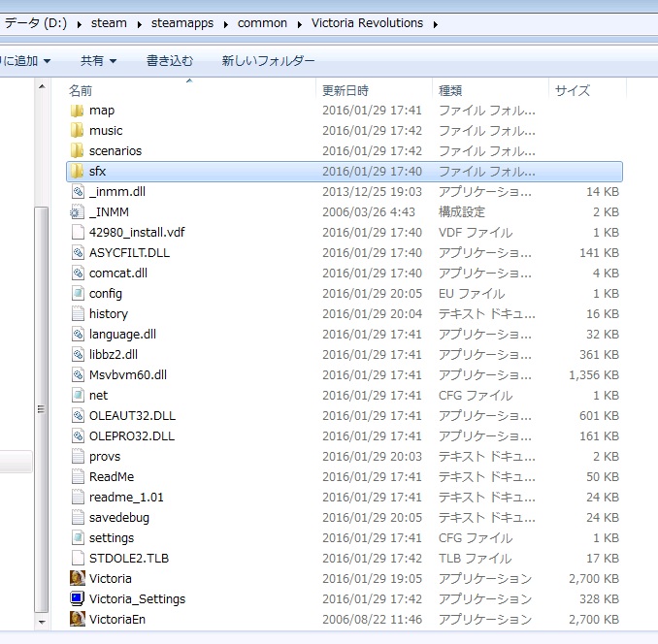The height and width of the screenshot is (644, 658).
Task: Go to steam folder in breadcrumb
Action: 109,23
